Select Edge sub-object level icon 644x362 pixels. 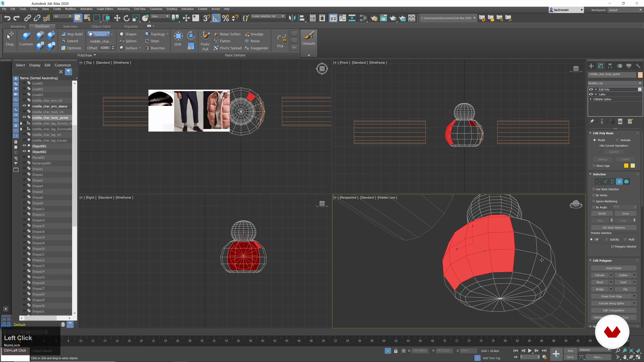point(605,182)
